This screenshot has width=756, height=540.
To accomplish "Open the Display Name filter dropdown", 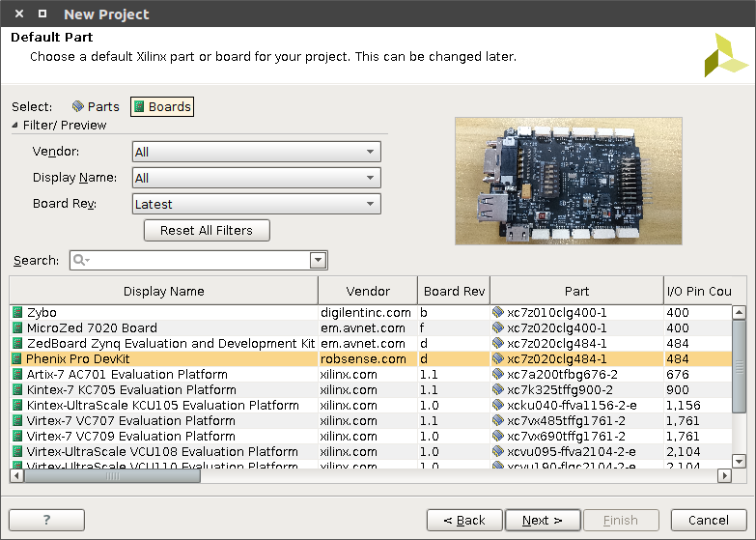I will (257, 178).
